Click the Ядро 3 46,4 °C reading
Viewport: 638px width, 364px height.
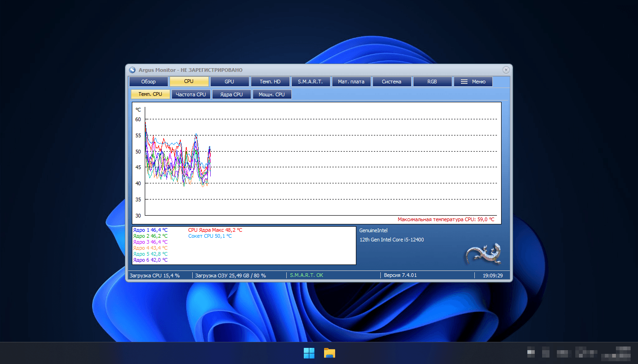pos(150,242)
